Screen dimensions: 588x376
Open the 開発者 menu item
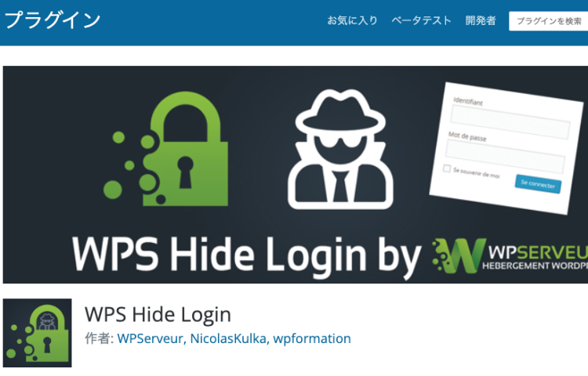click(481, 20)
